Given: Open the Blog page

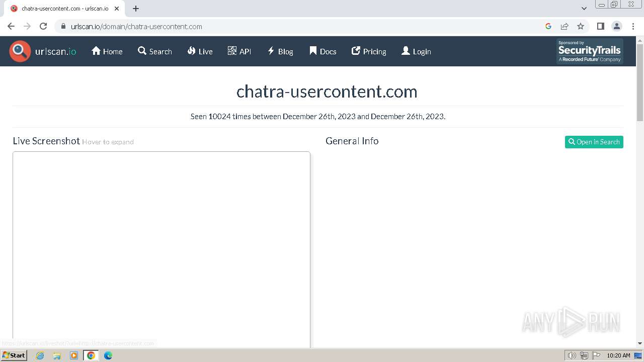Looking at the screenshot, I should tap(280, 51).
